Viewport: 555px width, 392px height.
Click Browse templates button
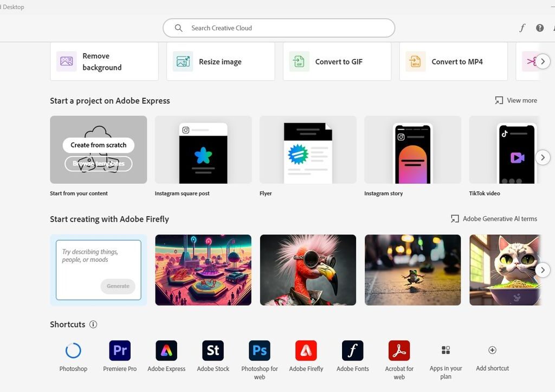tap(99, 164)
